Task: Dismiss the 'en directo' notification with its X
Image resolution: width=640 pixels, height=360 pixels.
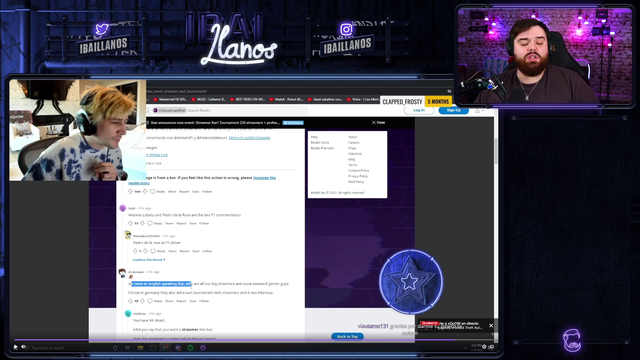Action: (x=491, y=325)
